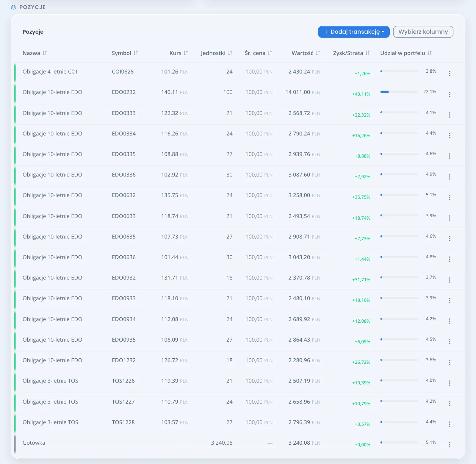The width and height of the screenshot is (476, 464).
Task: Click the EDO0232 portfolio share bar
Action: point(399,92)
